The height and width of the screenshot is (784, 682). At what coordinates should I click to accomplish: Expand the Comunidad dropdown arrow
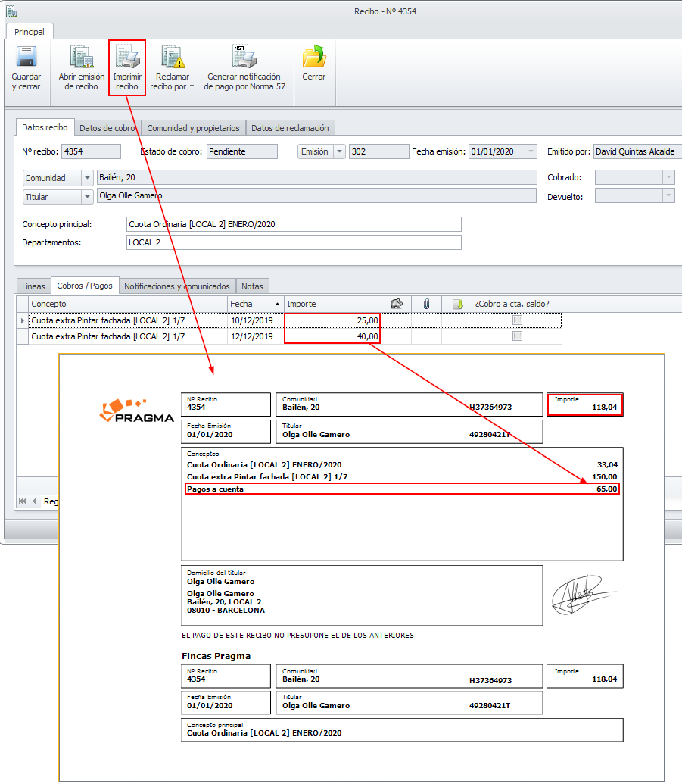pyautogui.click(x=87, y=178)
